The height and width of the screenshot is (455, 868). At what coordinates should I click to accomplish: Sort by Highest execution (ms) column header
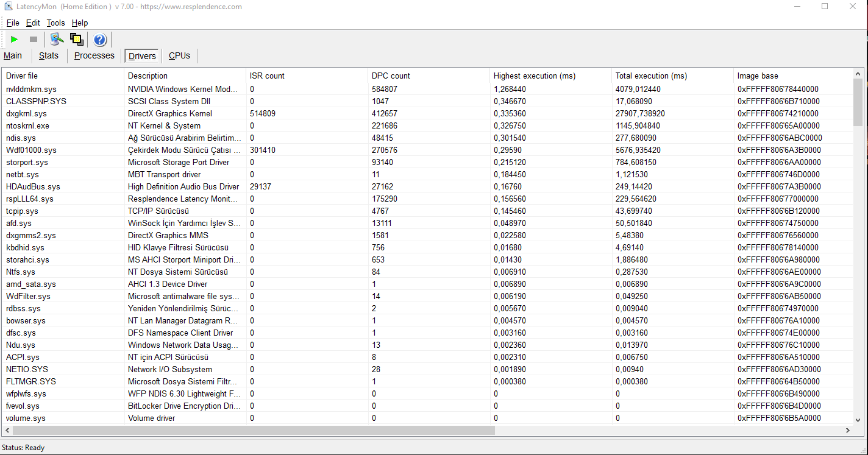tap(551, 76)
